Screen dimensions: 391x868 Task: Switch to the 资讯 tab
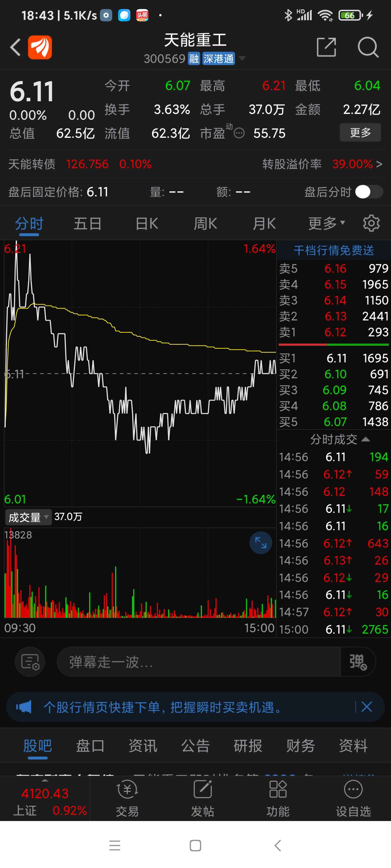click(143, 746)
